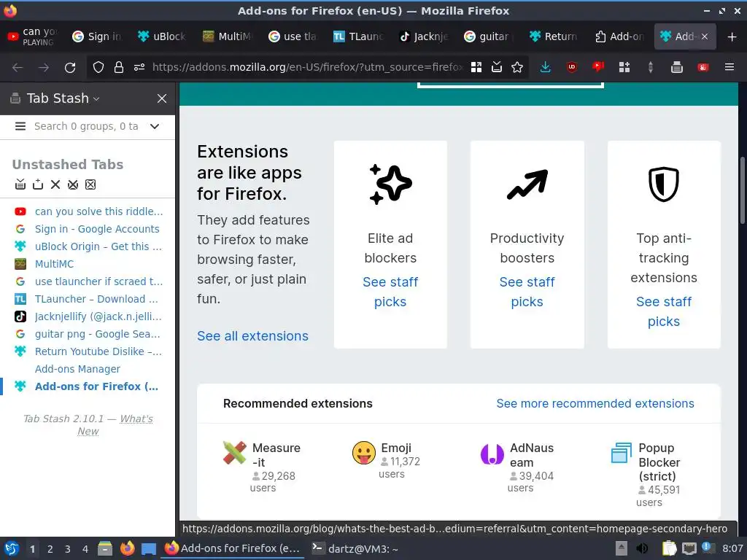Viewport: 747px width, 560px height.
Task: Open tracking protection shield in address bar
Action: (x=98, y=67)
